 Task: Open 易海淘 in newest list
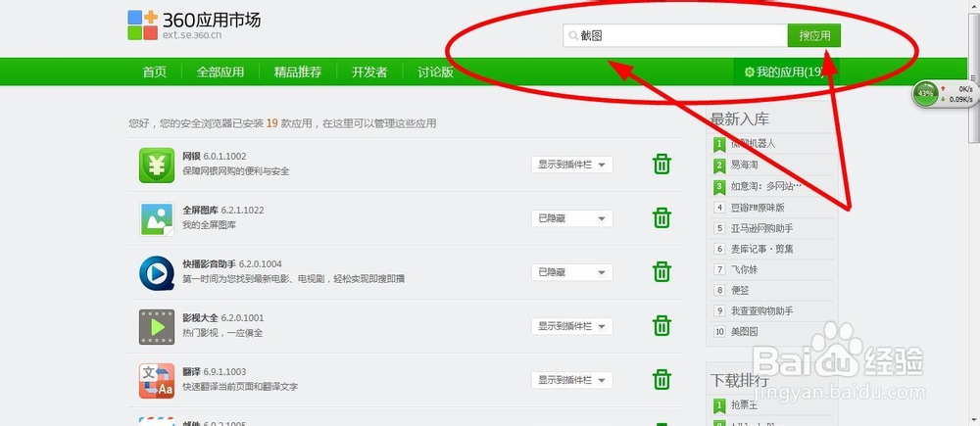[745, 165]
